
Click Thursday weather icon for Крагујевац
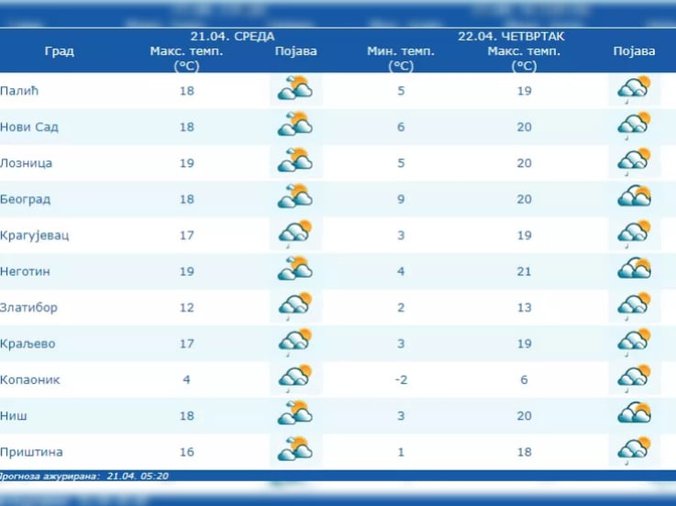[x=634, y=234]
